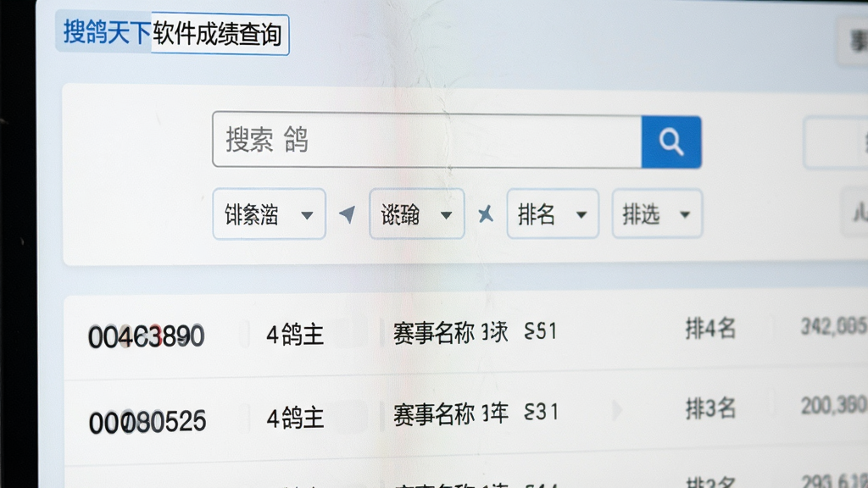Click the 200,380 value in the 00080525 row

pos(834,406)
